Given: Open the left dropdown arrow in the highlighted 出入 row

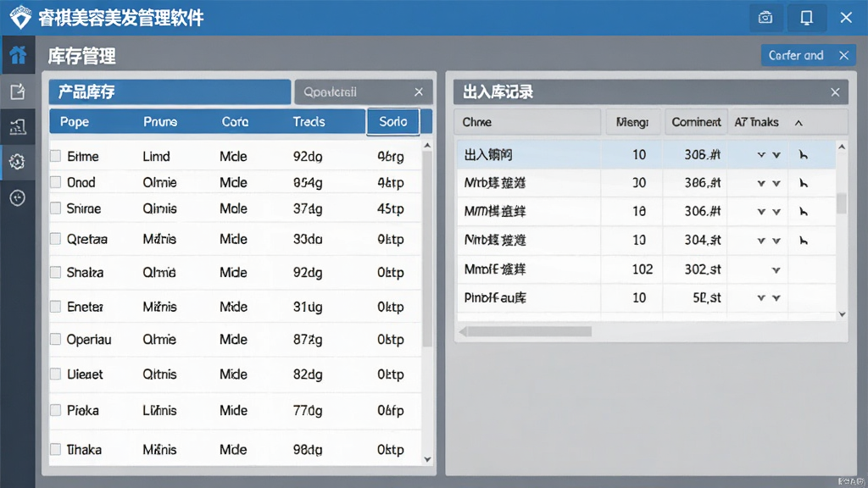Looking at the screenshot, I should tap(761, 155).
